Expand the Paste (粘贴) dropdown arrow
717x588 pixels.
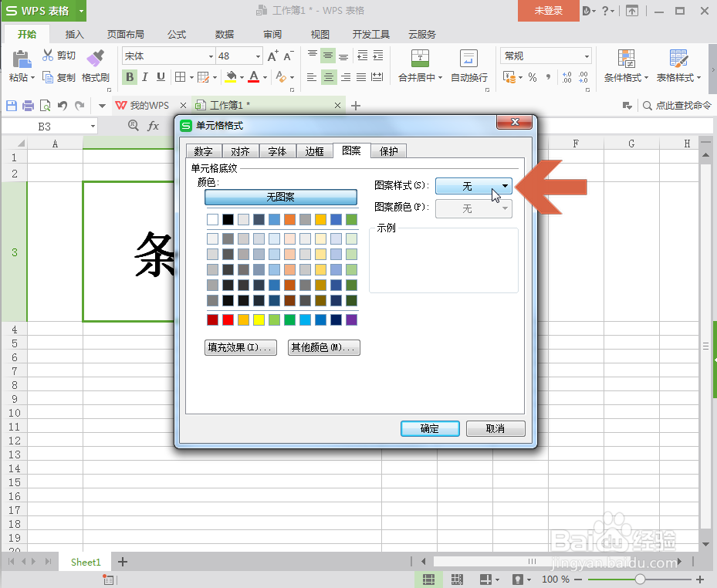(x=33, y=78)
